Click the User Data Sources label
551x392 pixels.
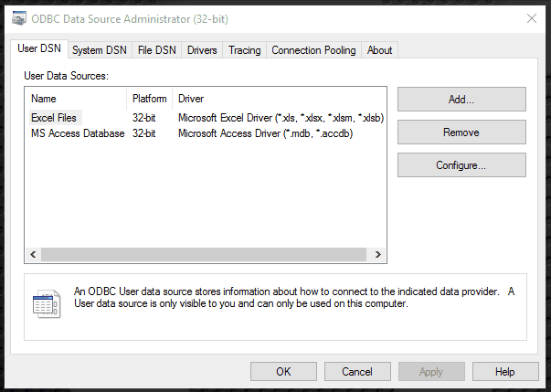click(67, 76)
